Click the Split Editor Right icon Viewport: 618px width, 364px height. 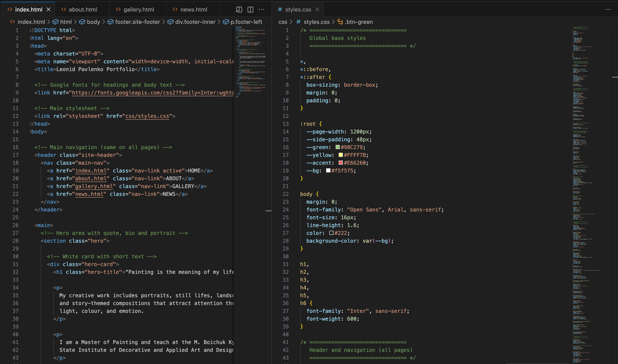point(250,10)
